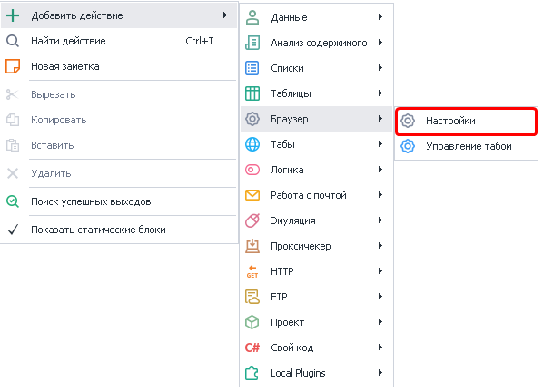This screenshot has width=543, height=392.
Task: Select Управление табом menu item
Action: [467, 146]
